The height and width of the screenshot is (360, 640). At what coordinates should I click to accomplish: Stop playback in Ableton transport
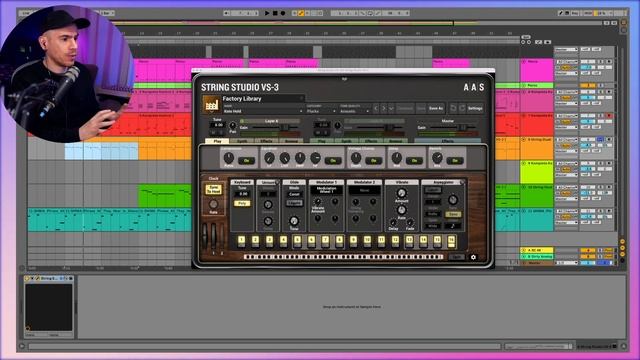(275, 13)
